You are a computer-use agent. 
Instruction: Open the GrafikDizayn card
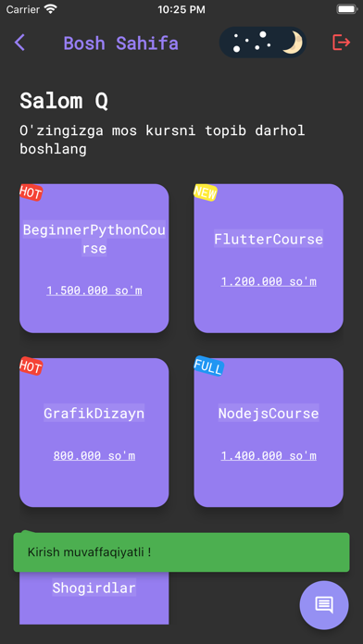point(94,432)
